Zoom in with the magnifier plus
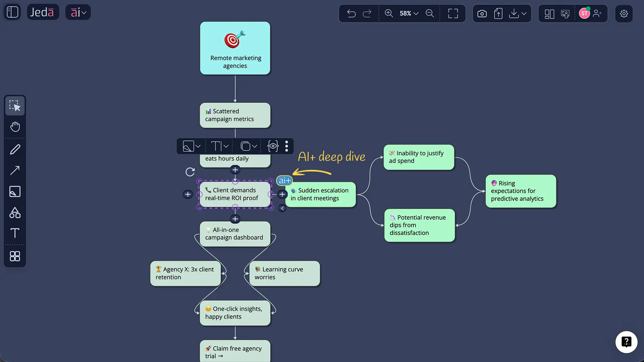Image resolution: width=644 pixels, height=362 pixels. pos(389,13)
